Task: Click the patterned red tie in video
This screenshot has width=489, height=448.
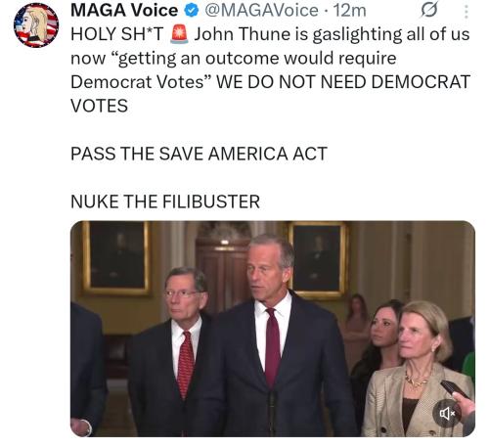Action: 186,364
